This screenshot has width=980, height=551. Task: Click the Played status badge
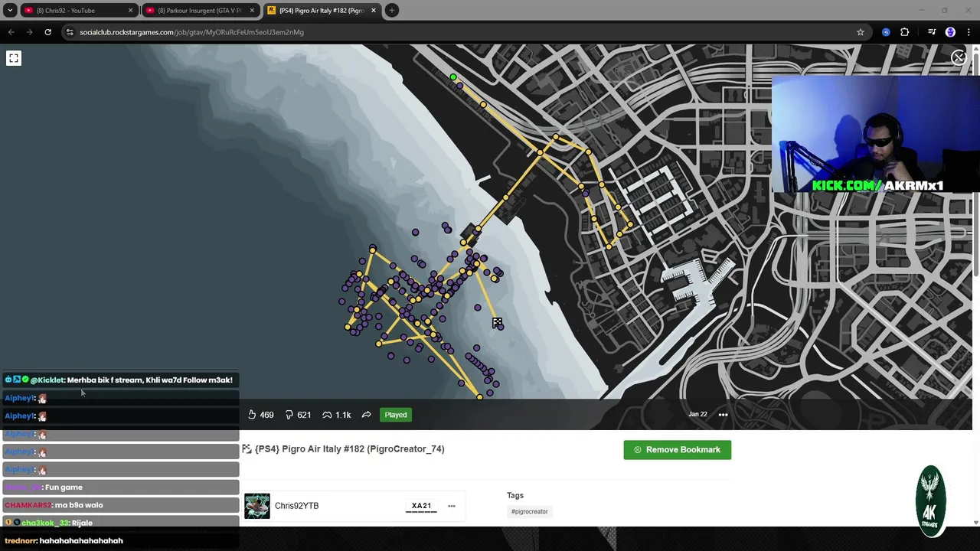396,415
